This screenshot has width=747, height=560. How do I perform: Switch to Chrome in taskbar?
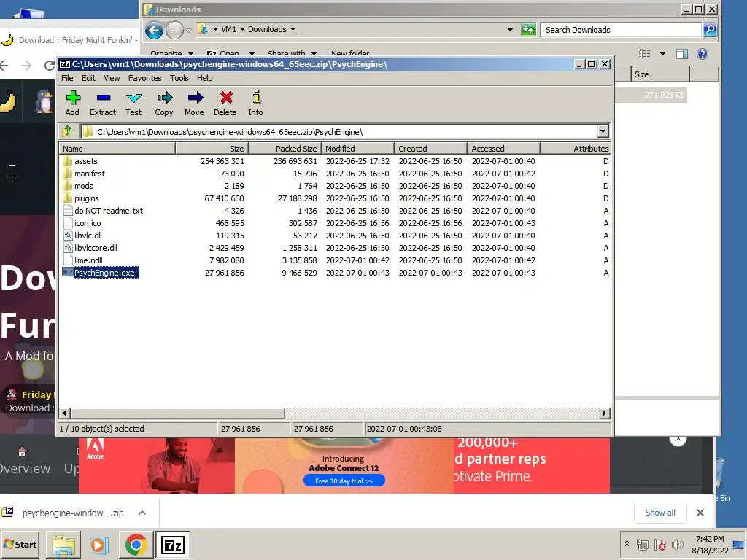(136, 545)
